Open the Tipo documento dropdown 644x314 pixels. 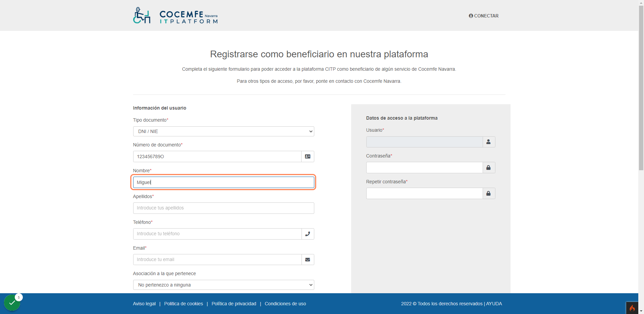click(224, 131)
